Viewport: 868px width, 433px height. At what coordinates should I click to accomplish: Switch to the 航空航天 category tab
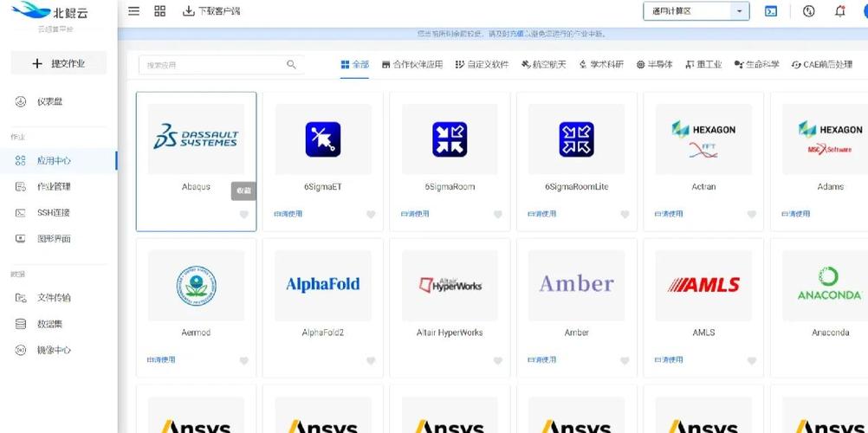tap(543, 65)
